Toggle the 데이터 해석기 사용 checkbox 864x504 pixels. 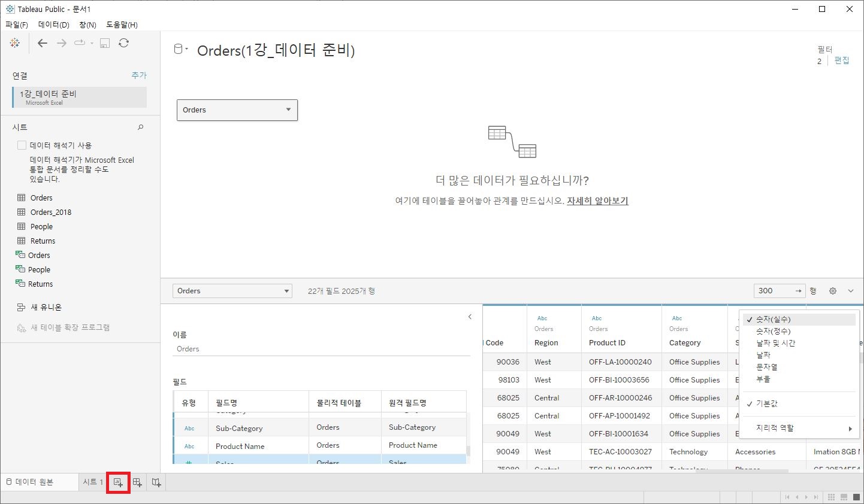(x=22, y=145)
